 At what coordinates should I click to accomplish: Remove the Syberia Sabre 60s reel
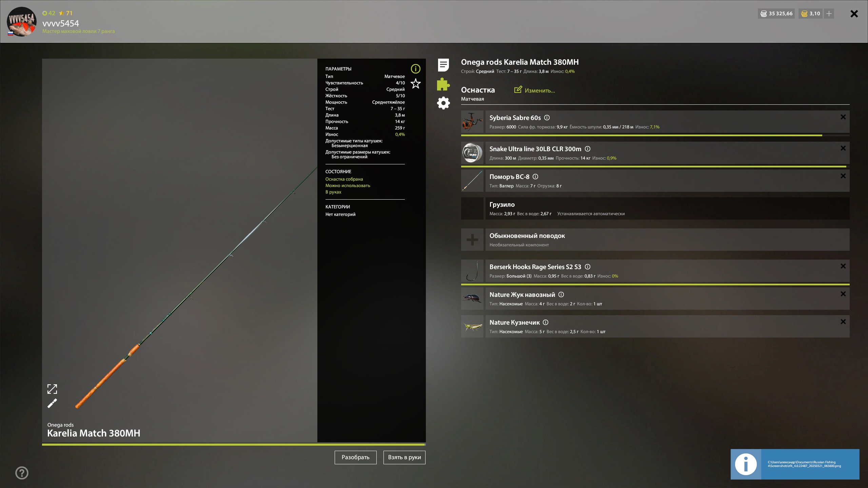(x=843, y=117)
